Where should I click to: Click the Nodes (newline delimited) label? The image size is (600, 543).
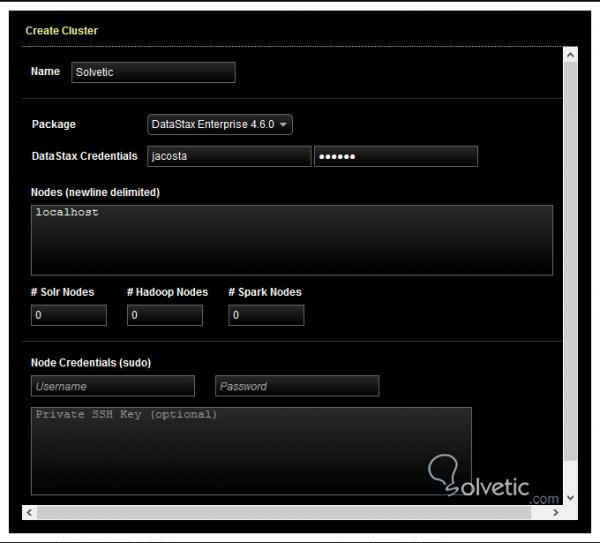(x=95, y=192)
